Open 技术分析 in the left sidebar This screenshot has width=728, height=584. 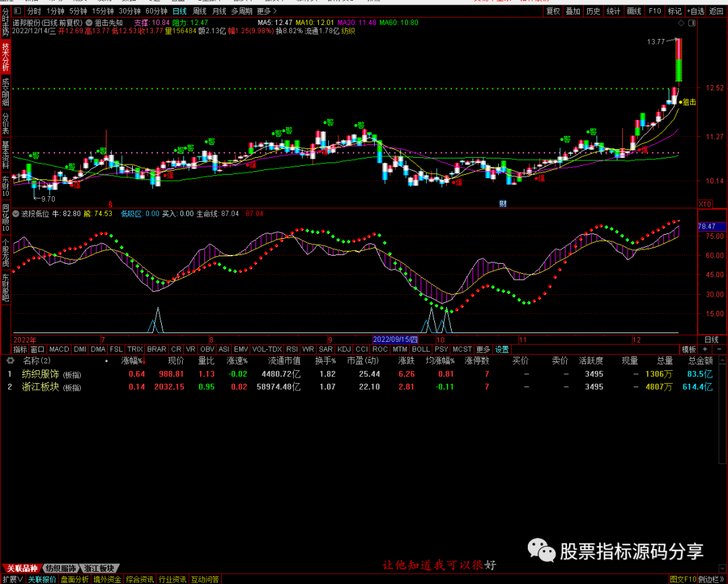pos(5,56)
